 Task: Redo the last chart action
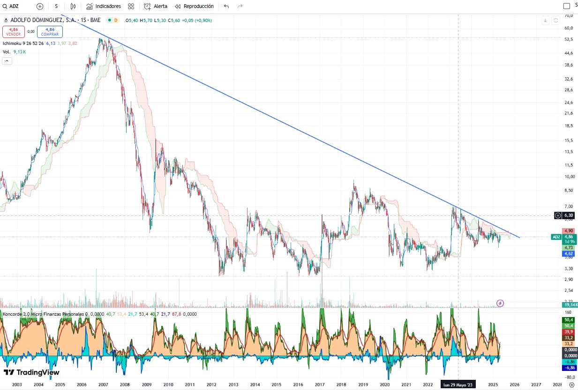(x=240, y=6)
